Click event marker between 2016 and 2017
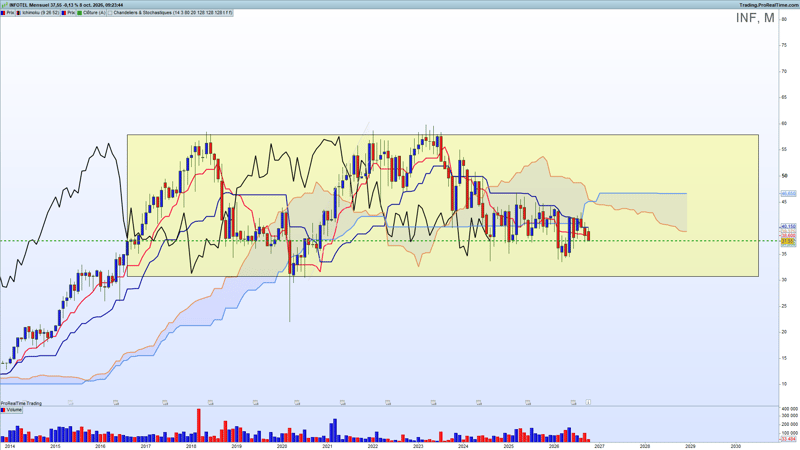The width and height of the screenshot is (800, 450). point(116,403)
